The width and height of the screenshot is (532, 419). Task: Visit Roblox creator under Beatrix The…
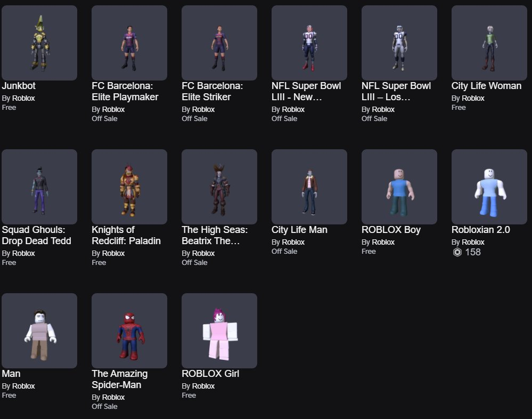coord(203,254)
